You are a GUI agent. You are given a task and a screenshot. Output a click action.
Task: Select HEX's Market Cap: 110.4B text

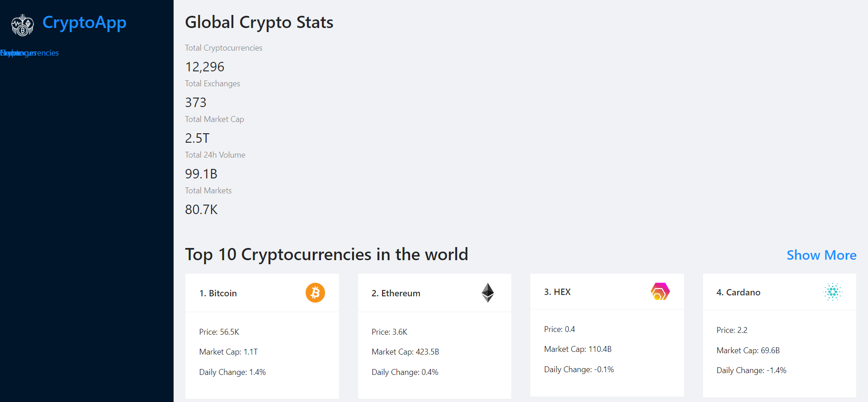coord(578,349)
